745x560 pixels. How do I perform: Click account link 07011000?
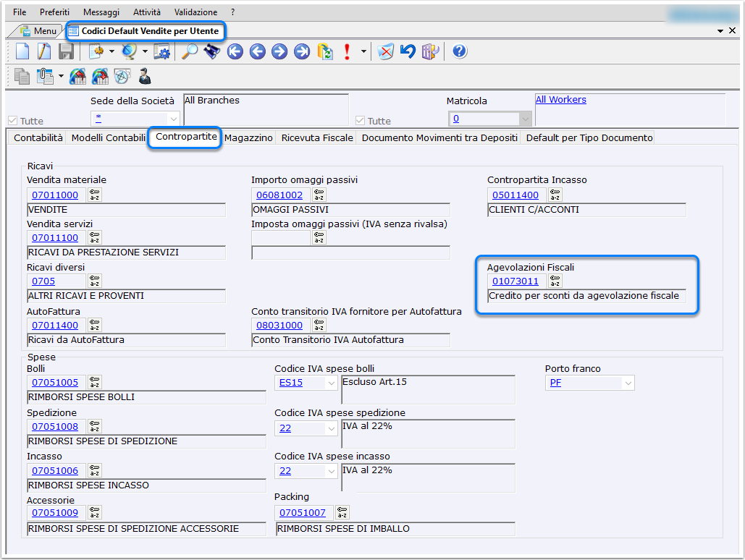(55, 195)
